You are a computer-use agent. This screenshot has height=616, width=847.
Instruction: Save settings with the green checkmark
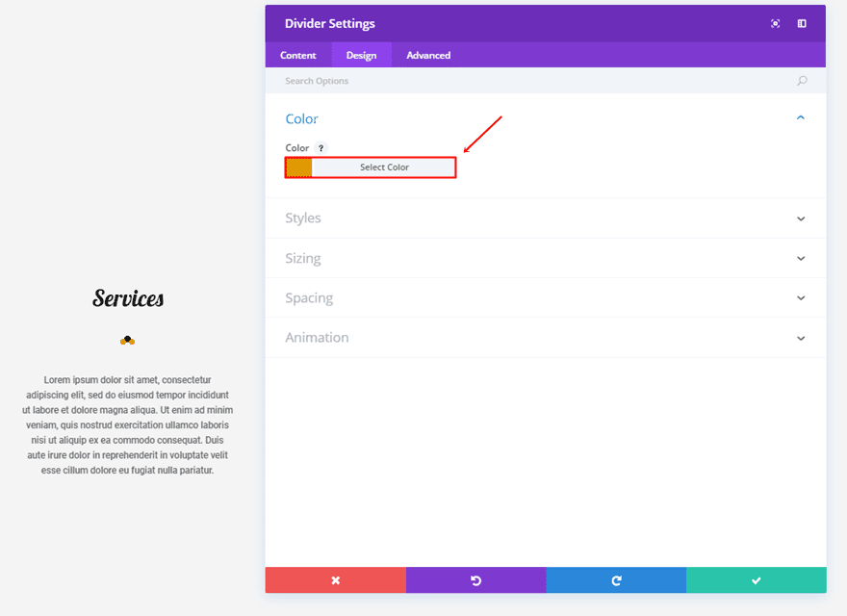point(757,580)
